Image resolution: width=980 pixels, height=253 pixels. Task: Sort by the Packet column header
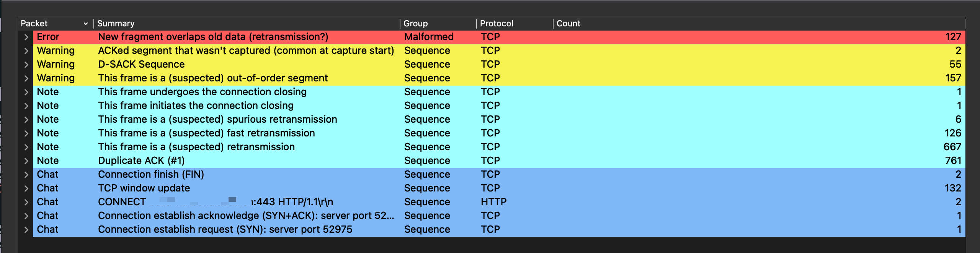55,23
